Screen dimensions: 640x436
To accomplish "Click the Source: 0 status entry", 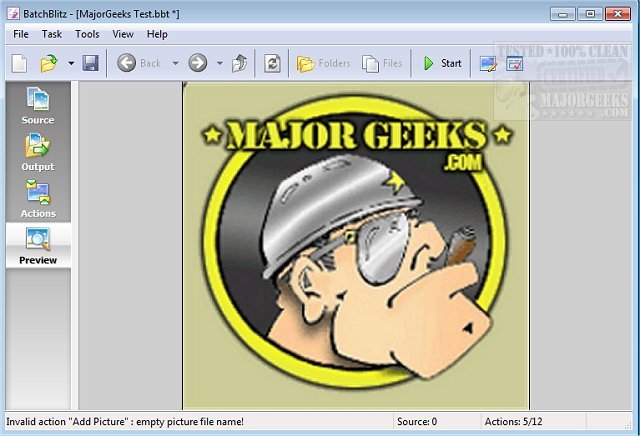I will click(417, 421).
